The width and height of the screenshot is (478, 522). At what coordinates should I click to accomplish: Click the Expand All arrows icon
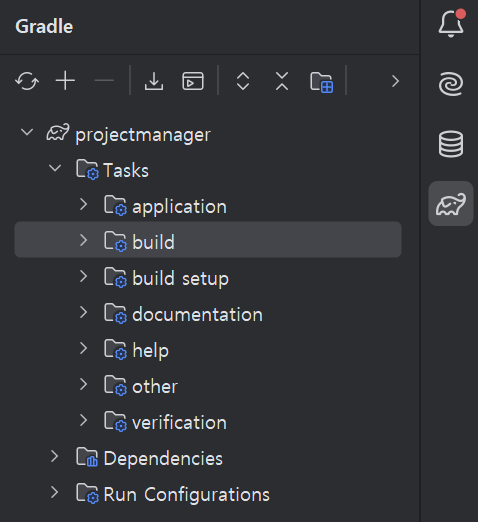243,81
